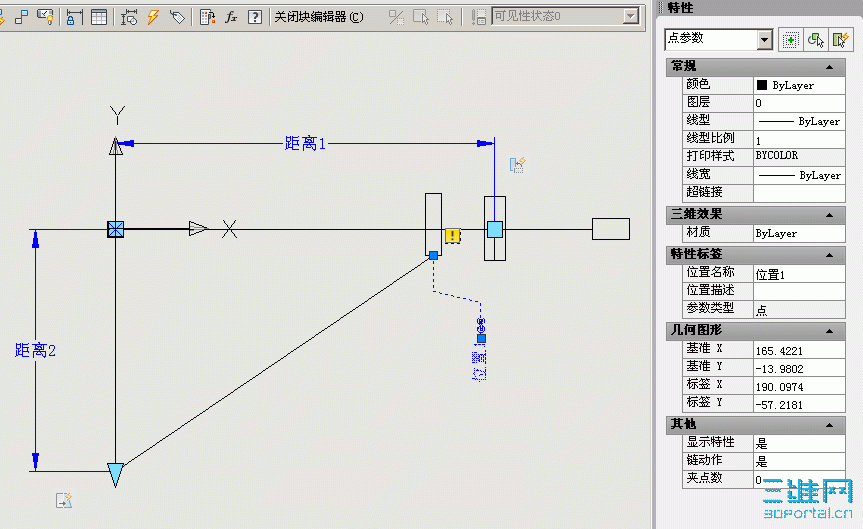This screenshot has height=529, width=863.
Task: Edit the 位置名称 field showing 位置1
Action: coord(799,274)
